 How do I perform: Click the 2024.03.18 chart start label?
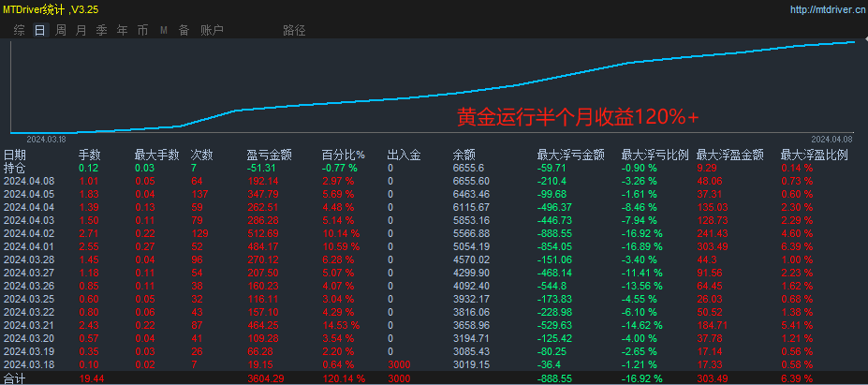[47, 139]
